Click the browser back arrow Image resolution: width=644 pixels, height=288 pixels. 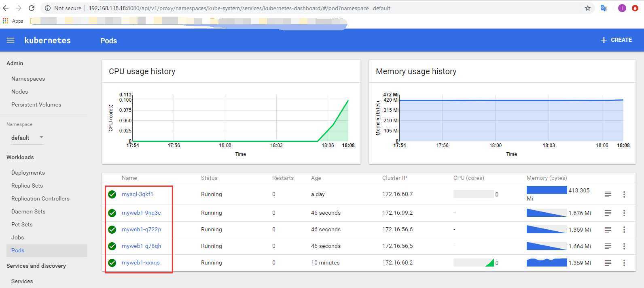point(6,8)
